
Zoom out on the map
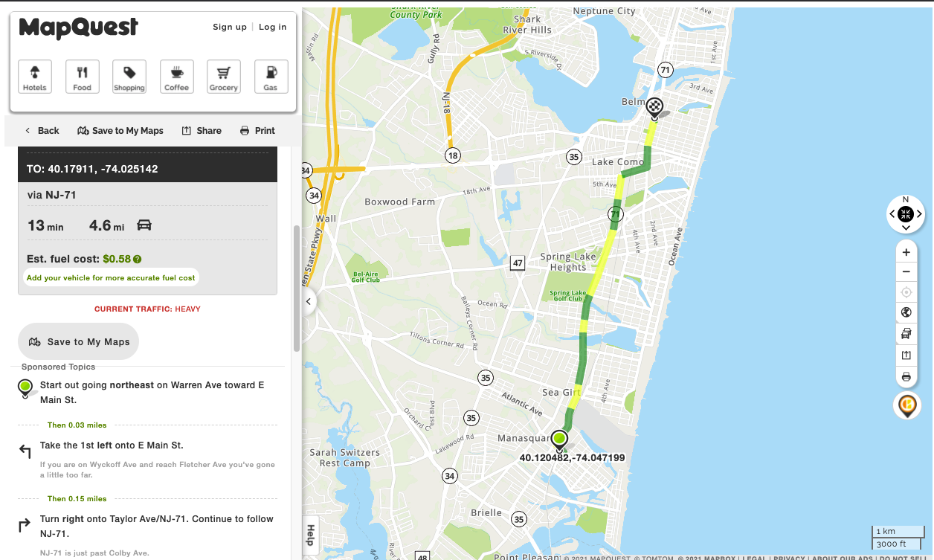tap(906, 272)
